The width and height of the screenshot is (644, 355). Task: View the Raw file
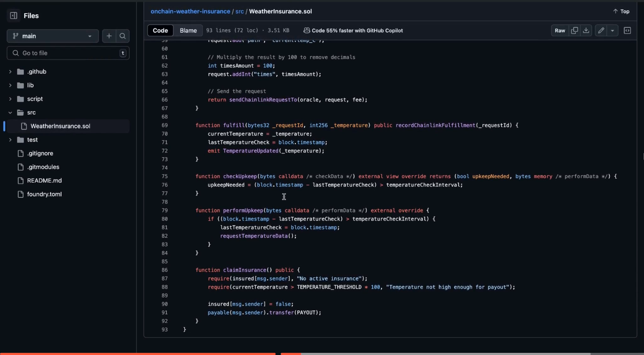[560, 30]
